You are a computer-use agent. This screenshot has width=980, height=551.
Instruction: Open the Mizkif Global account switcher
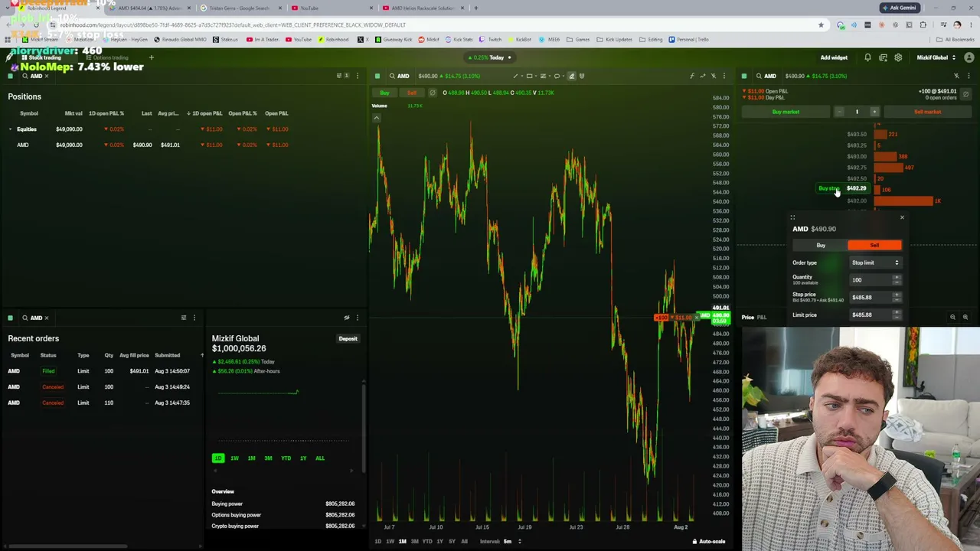coord(936,57)
